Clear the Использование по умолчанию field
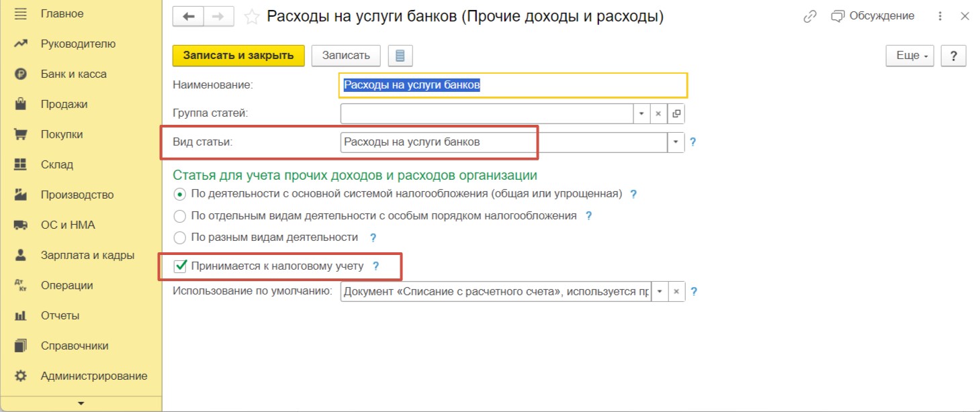This screenshot has width=980, height=412. coord(676,292)
